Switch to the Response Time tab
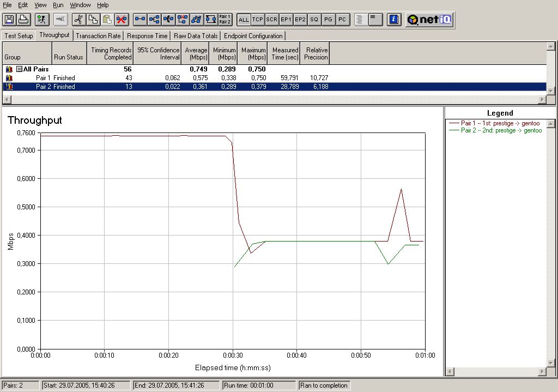 tap(147, 35)
